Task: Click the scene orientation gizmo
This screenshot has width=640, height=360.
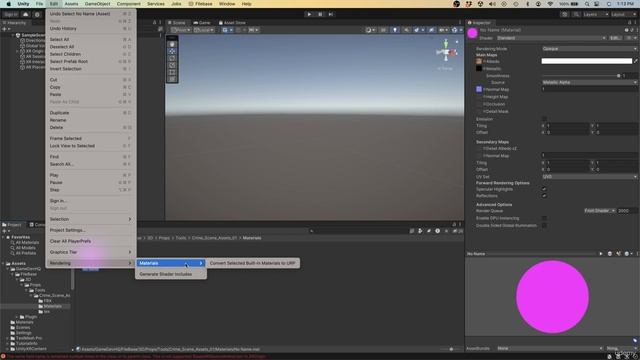Action: (446, 52)
